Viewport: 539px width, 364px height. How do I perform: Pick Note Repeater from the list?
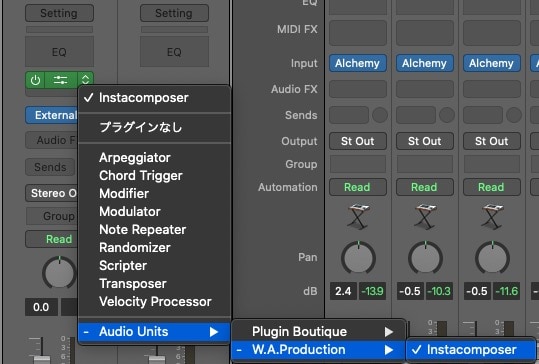click(154, 229)
